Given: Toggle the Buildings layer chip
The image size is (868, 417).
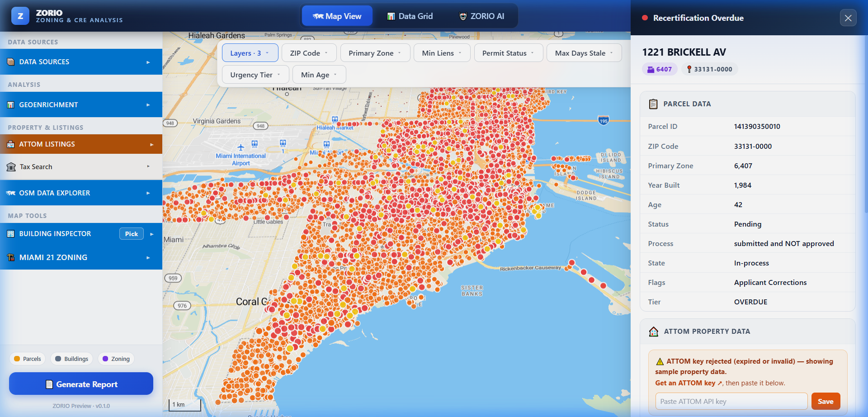Looking at the screenshot, I should [x=71, y=359].
